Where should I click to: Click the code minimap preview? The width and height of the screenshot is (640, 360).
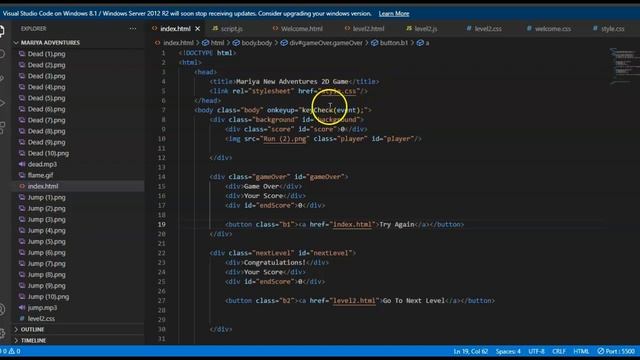pos(623,65)
